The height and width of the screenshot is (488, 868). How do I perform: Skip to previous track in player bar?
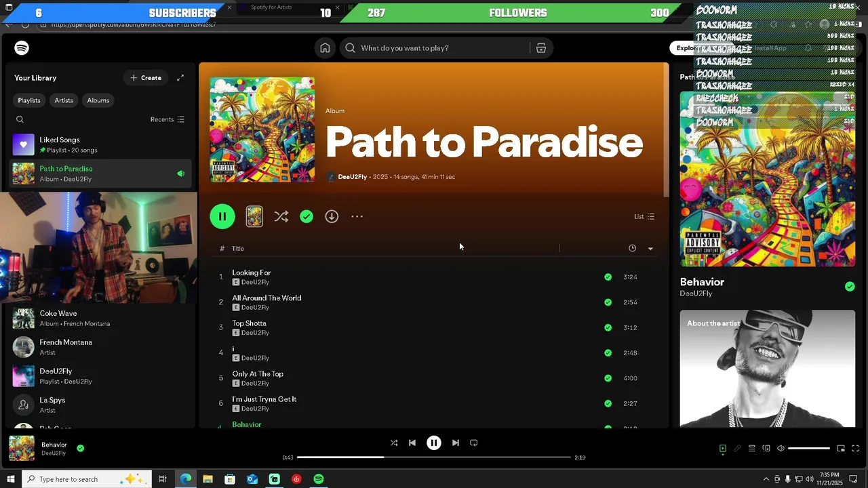point(412,443)
